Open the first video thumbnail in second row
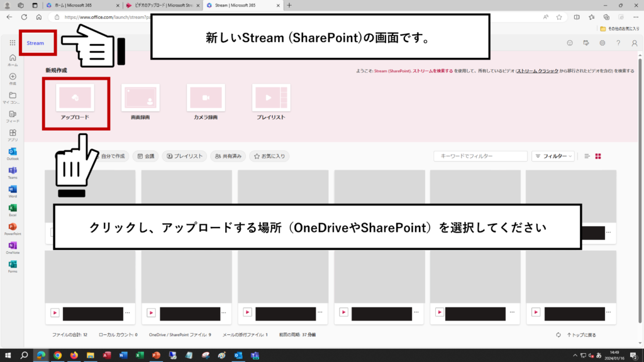Viewport: 644px width, 362px height. pyautogui.click(x=91, y=277)
